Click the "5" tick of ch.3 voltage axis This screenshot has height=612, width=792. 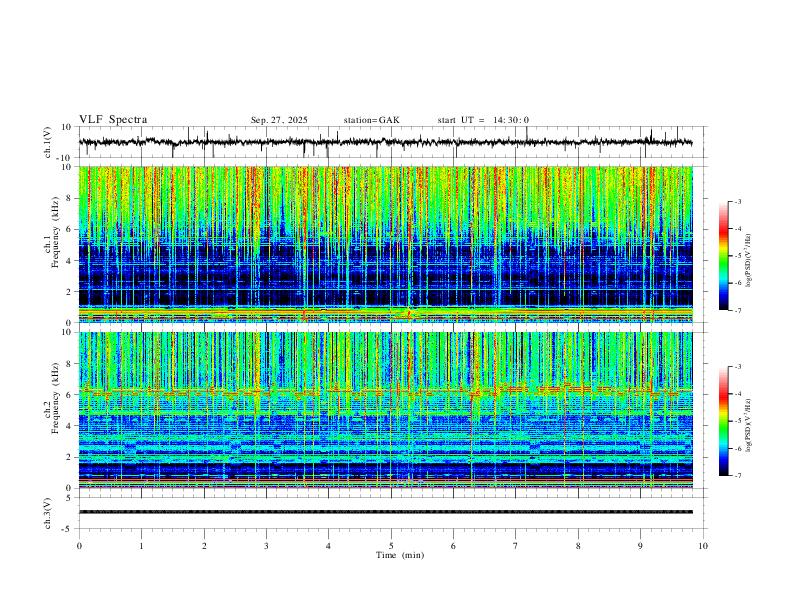click(x=69, y=498)
